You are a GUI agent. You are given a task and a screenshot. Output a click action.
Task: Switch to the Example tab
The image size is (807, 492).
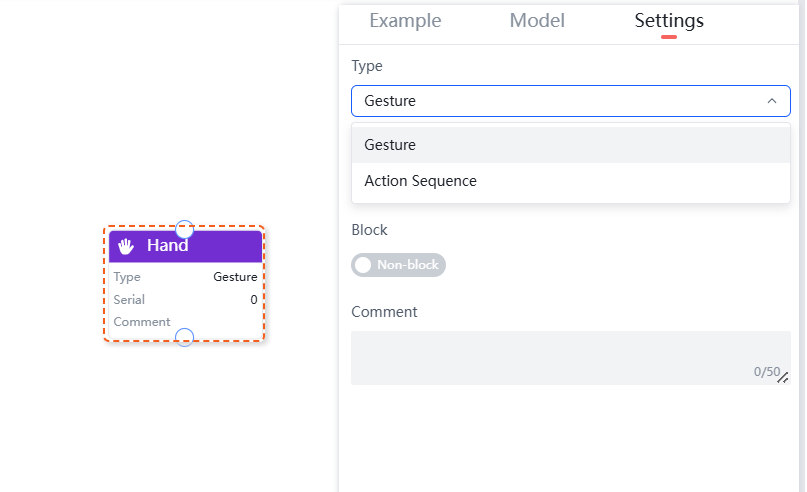coord(405,21)
